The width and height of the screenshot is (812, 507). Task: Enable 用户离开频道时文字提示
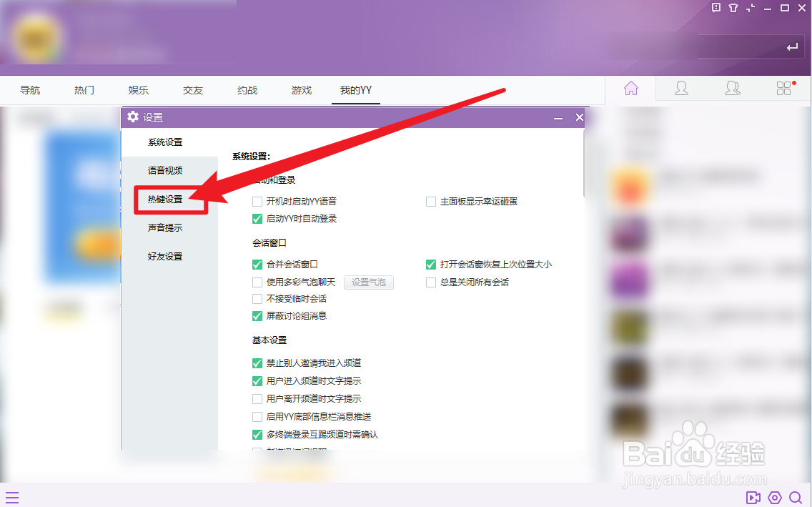257,399
